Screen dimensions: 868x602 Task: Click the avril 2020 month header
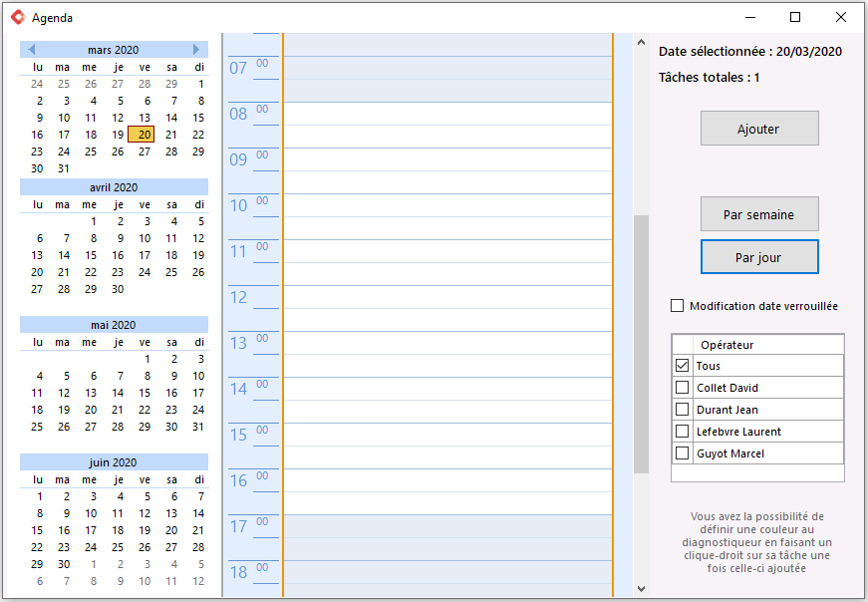[x=114, y=187]
